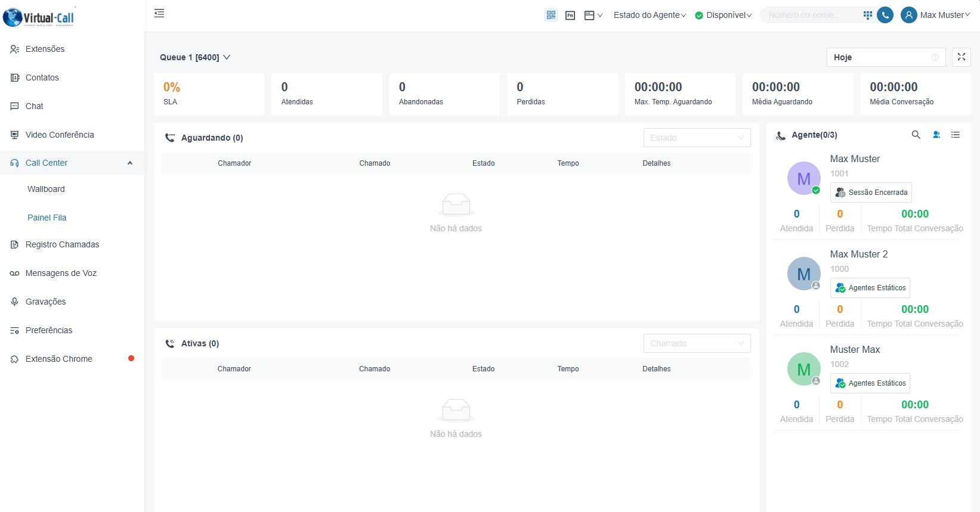Click the Video Conferência monitor icon

click(x=14, y=135)
